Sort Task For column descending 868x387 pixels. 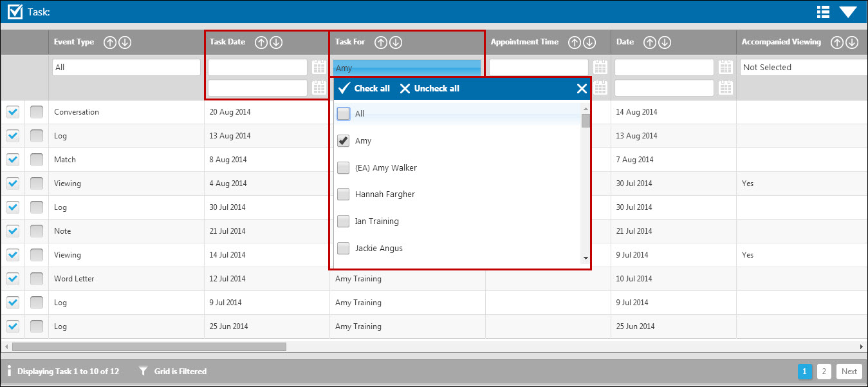tap(396, 42)
